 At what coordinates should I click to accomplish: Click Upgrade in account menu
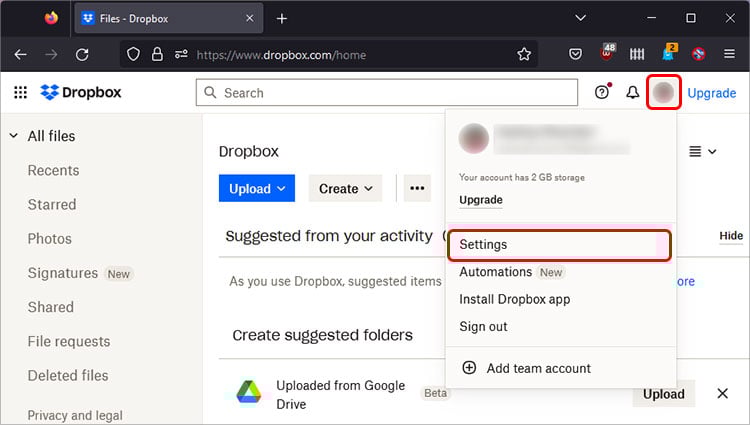click(x=481, y=200)
